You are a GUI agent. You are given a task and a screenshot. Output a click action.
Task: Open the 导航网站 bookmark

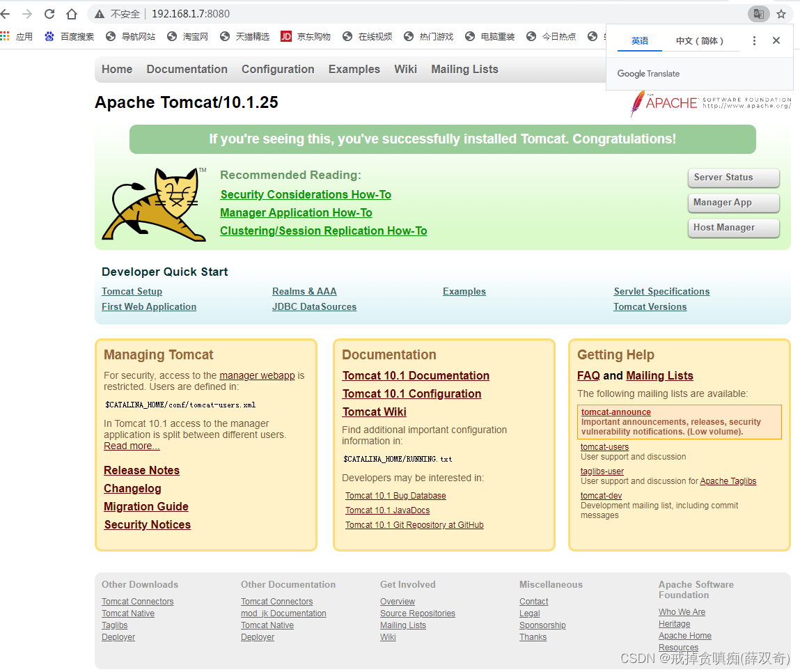[131, 36]
